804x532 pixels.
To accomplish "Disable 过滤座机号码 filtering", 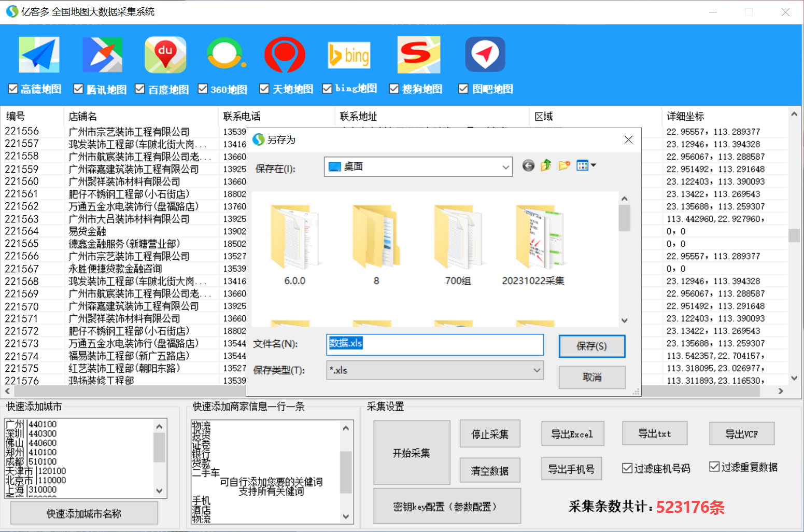I will point(626,467).
